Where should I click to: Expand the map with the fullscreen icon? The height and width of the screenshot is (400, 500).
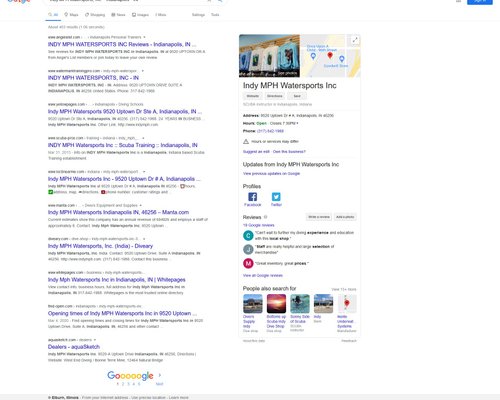coord(355,40)
